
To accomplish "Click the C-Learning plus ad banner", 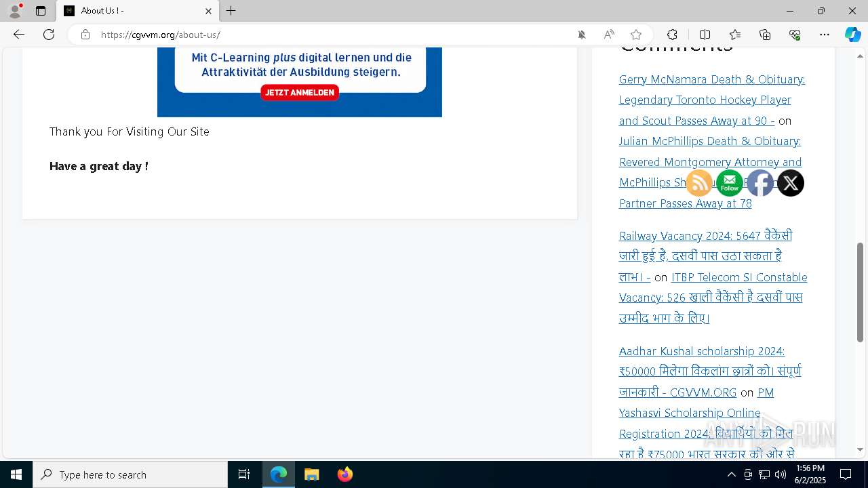I will point(300,82).
